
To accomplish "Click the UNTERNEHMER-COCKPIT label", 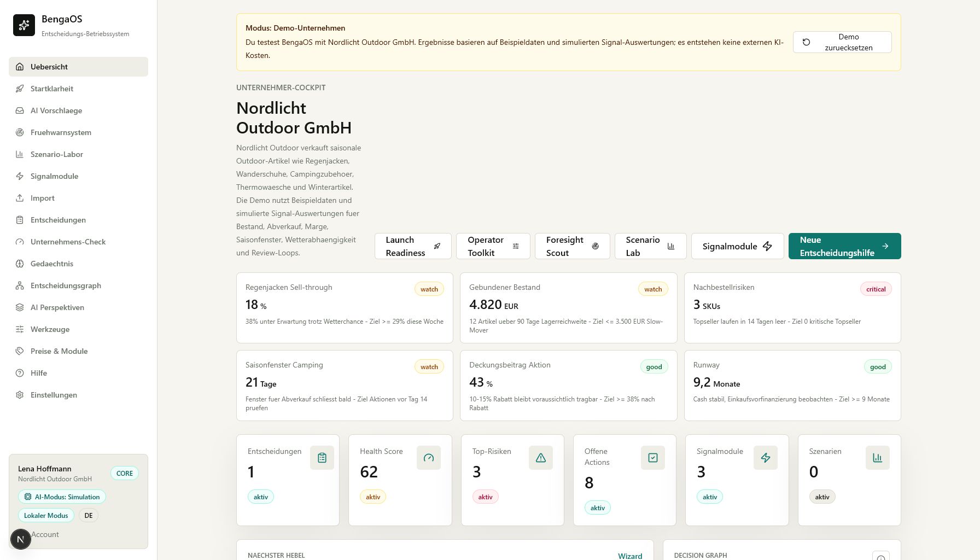I will 281,87.
